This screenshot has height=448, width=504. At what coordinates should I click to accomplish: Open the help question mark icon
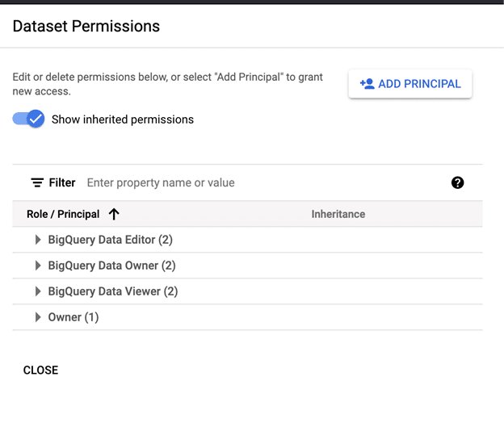pos(458,182)
